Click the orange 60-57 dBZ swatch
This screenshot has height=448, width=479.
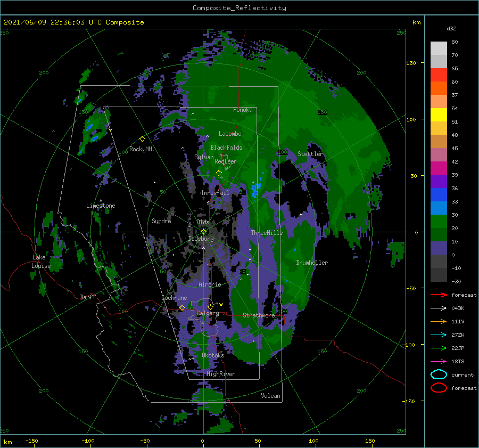(x=439, y=88)
